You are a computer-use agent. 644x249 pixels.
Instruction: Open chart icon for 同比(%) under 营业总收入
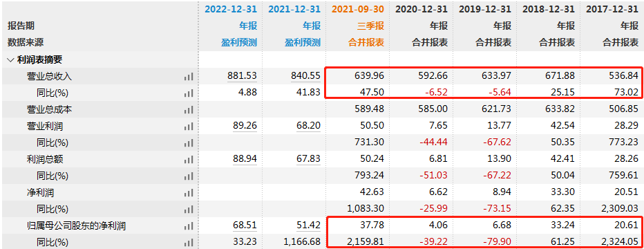tap(189, 93)
